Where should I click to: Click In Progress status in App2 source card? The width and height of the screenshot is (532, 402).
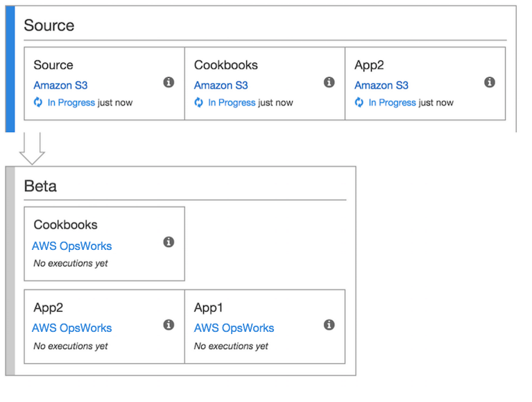(x=392, y=103)
